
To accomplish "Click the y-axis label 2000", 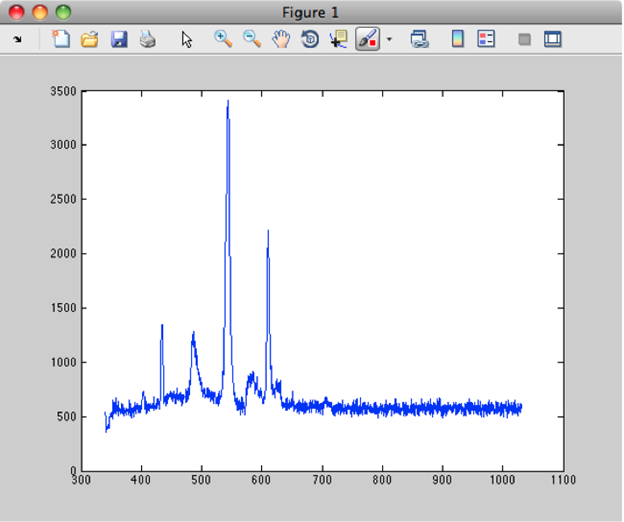I will coord(63,253).
